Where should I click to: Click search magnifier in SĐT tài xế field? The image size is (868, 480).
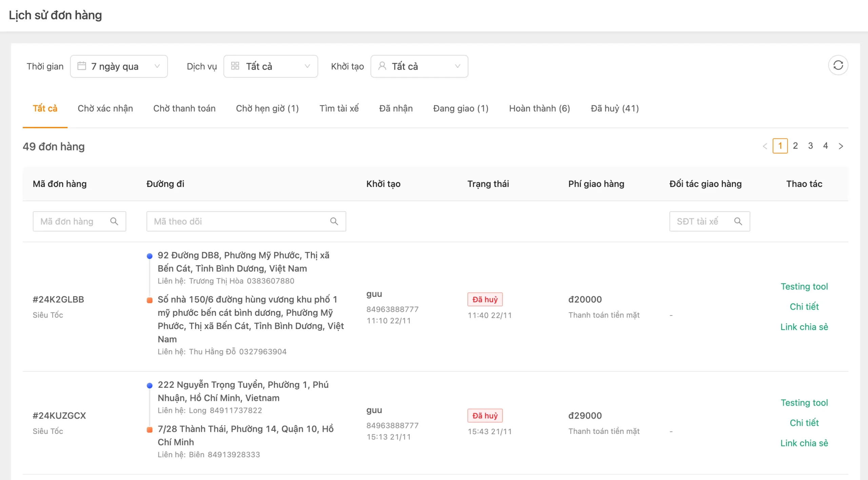(x=738, y=221)
